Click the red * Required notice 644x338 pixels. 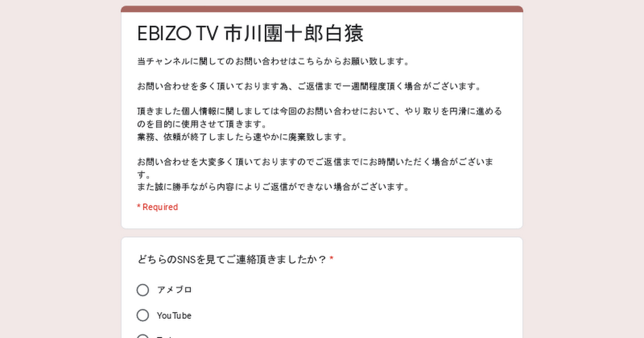[x=157, y=207]
